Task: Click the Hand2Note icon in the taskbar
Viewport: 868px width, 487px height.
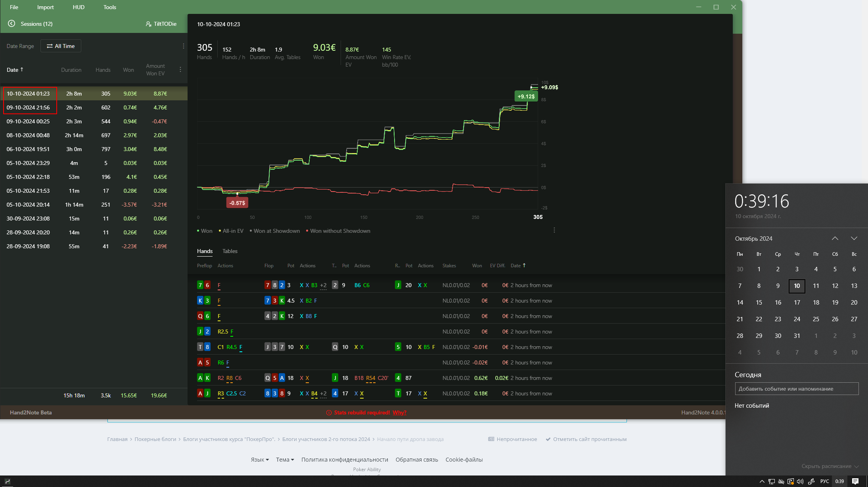Action: (x=8, y=481)
